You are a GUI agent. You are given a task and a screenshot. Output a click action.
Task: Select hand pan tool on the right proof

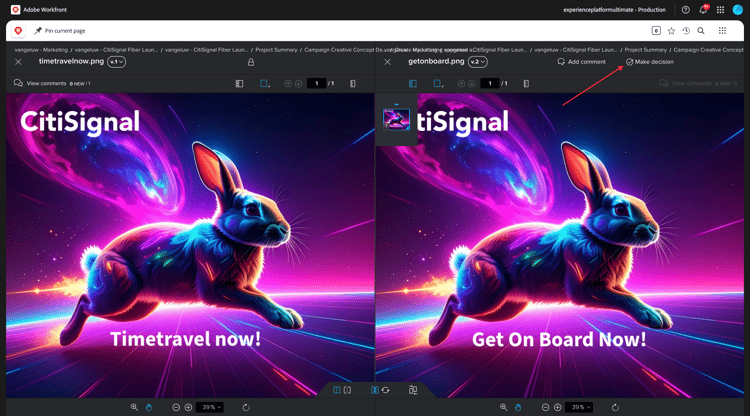[518, 407]
